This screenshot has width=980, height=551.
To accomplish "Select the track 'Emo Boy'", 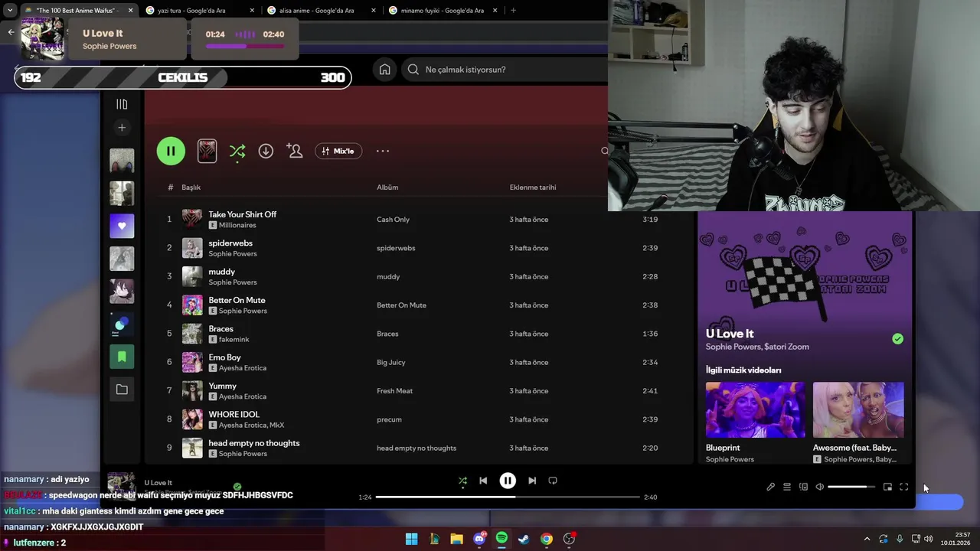I will pos(224,357).
